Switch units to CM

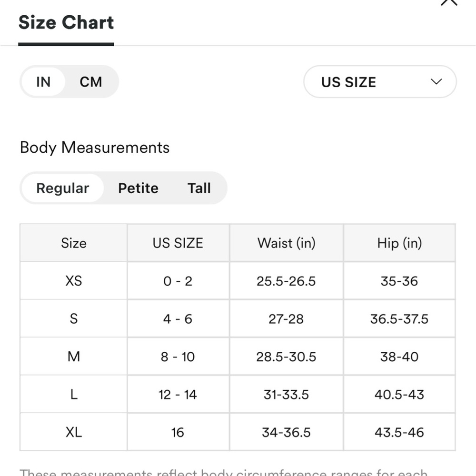coord(91,82)
